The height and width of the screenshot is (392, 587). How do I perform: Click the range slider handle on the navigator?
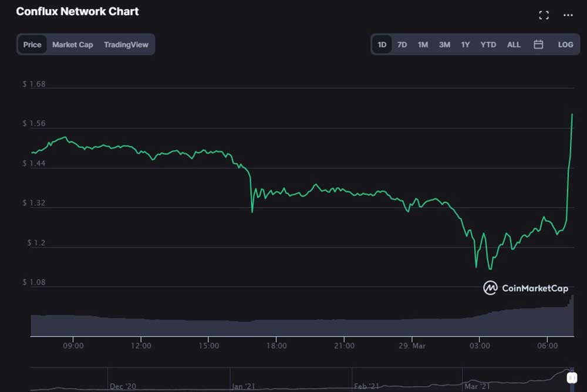coord(572,378)
